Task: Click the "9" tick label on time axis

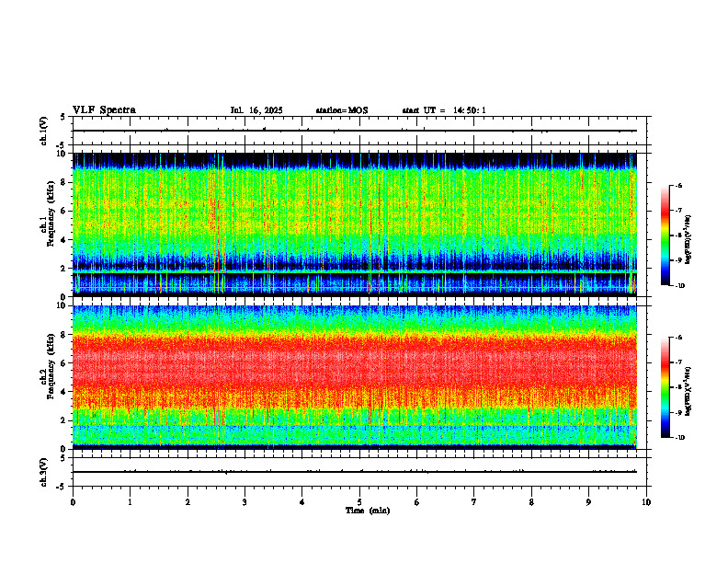Action: click(x=588, y=502)
